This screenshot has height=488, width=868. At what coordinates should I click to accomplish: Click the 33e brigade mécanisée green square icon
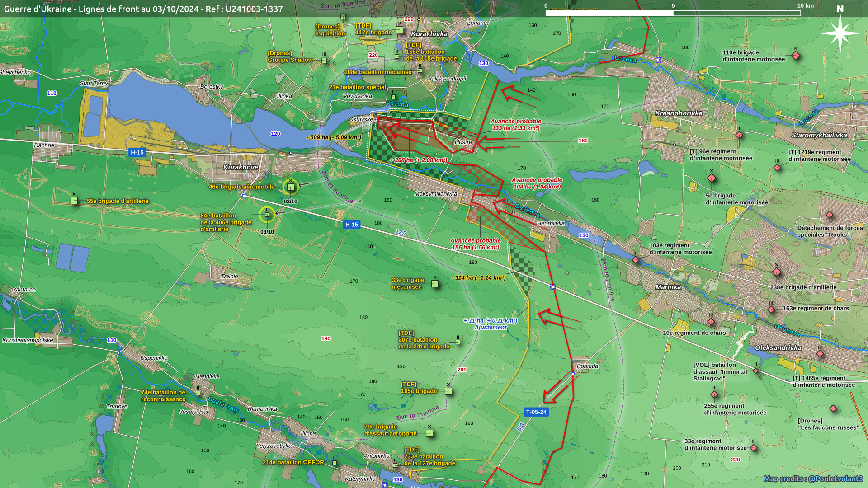coord(434,284)
